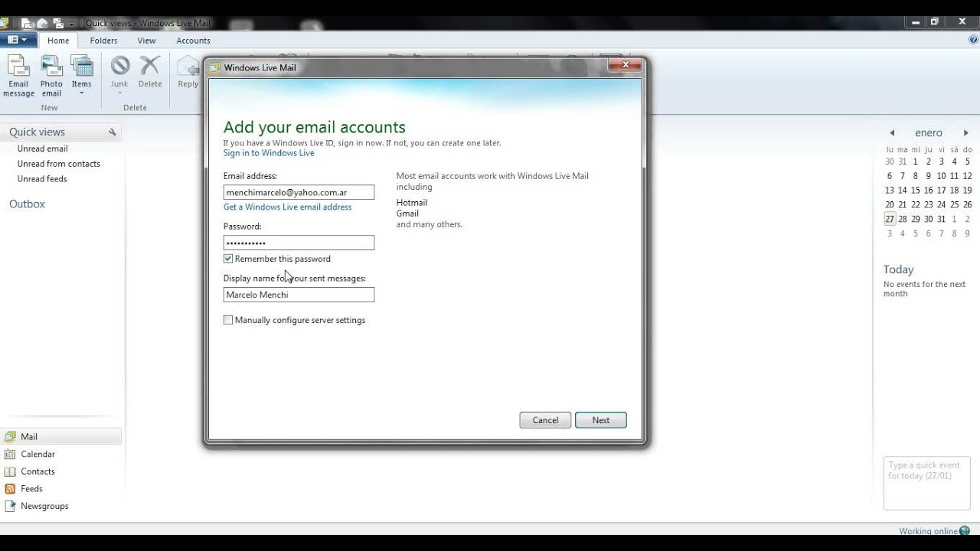Click the Next button in the dialog
Image resolution: width=980 pixels, height=551 pixels.
point(601,420)
